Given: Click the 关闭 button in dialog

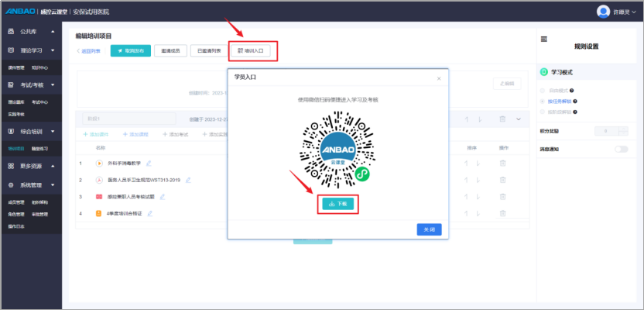Looking at the screenshot, I should (429, 229).
